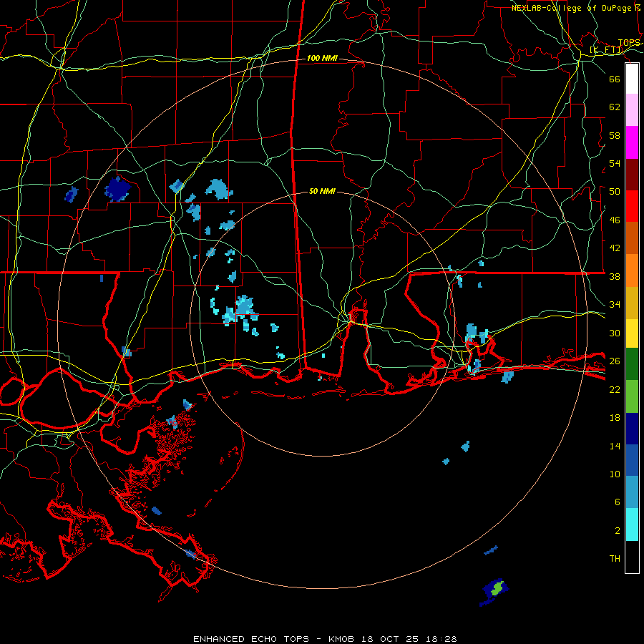The height and width of the screenshot is (644, 644).
Task: Click the 'NEXLAB-College of DuPage' credit text
Action: 572,8
